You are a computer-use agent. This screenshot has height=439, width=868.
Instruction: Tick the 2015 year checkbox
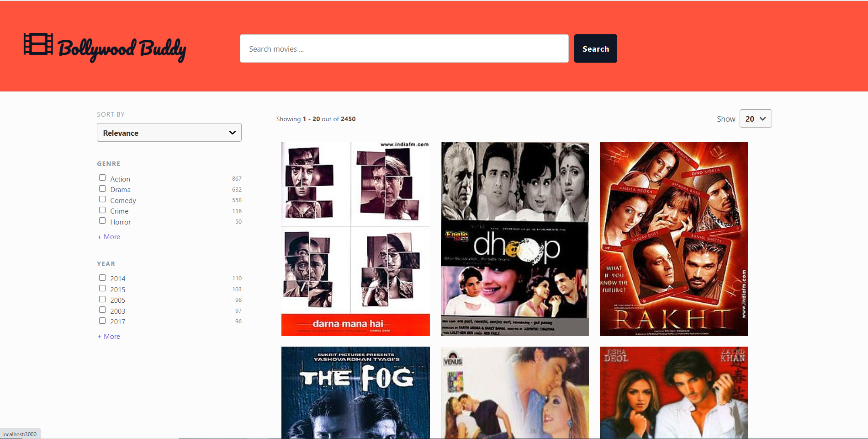coord(102,289)
